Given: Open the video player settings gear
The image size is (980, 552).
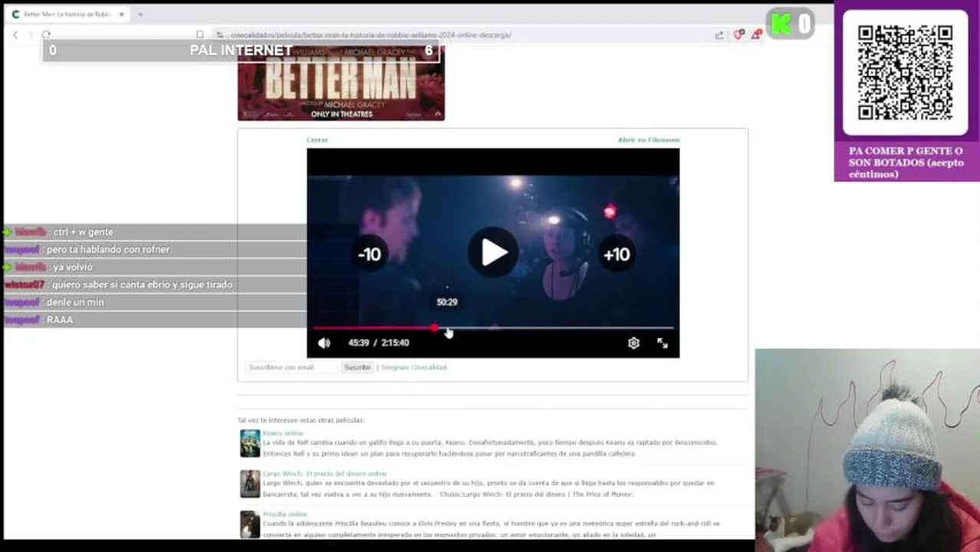Looking at the screenshot, I should pos(633,343).
